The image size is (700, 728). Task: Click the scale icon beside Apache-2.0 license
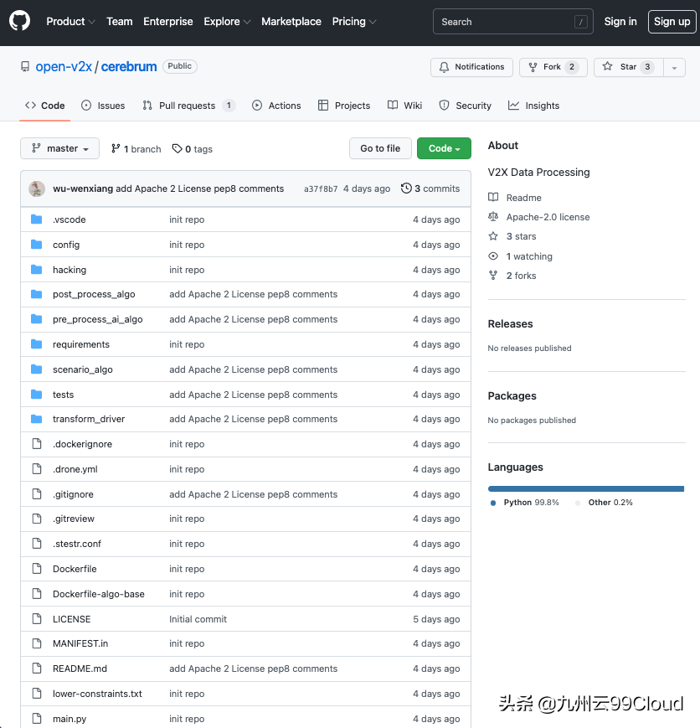tap(493, 216)
